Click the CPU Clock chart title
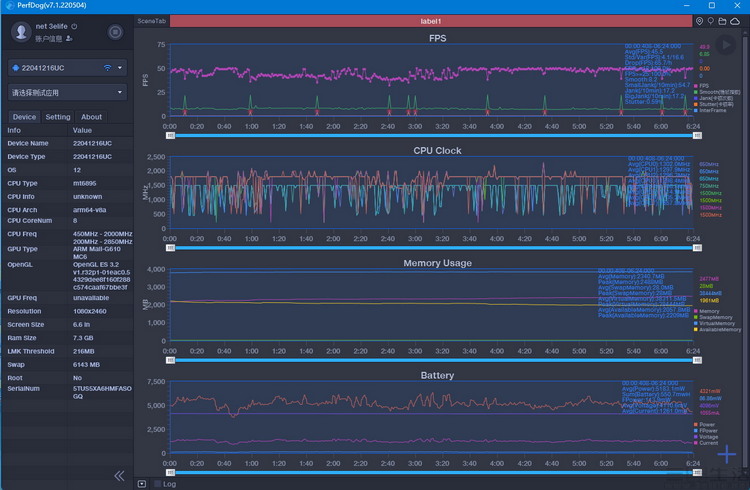 437,151
